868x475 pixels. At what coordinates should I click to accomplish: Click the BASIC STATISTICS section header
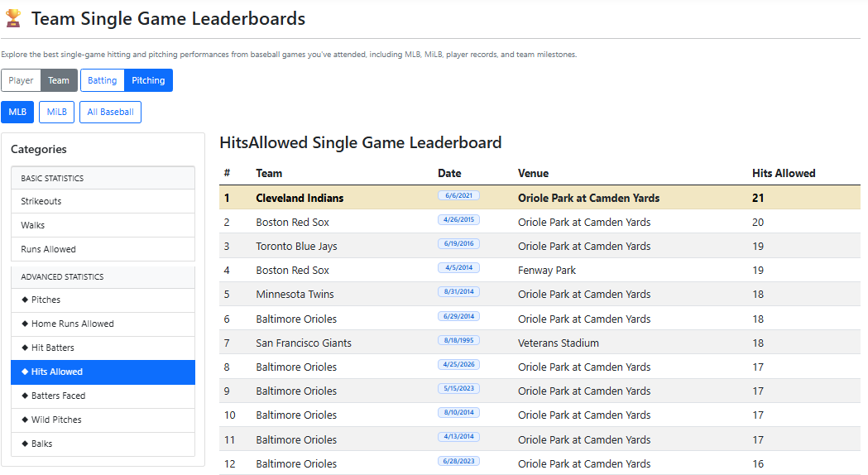103,178
